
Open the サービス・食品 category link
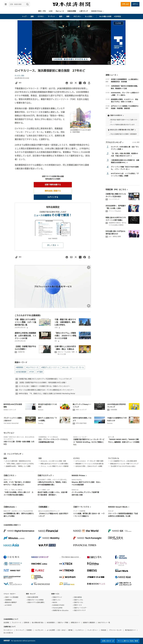coord(19,75)
